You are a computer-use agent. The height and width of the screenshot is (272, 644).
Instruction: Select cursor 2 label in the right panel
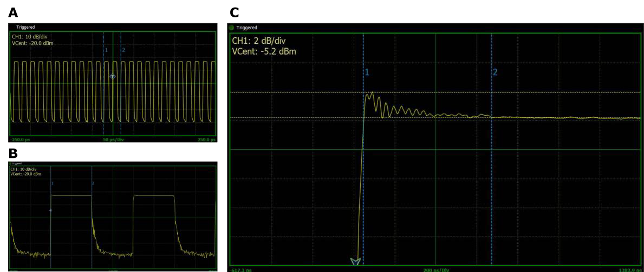pos(495,72)
